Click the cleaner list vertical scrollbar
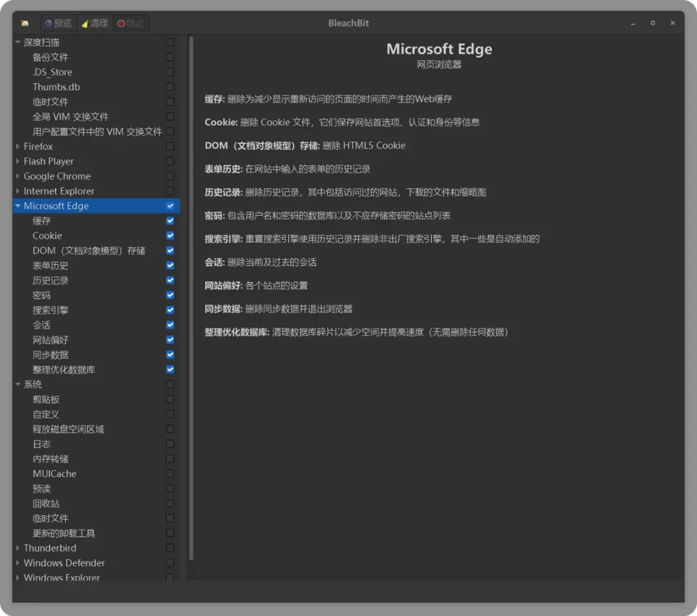697x616 pixels. coord(191,298)
